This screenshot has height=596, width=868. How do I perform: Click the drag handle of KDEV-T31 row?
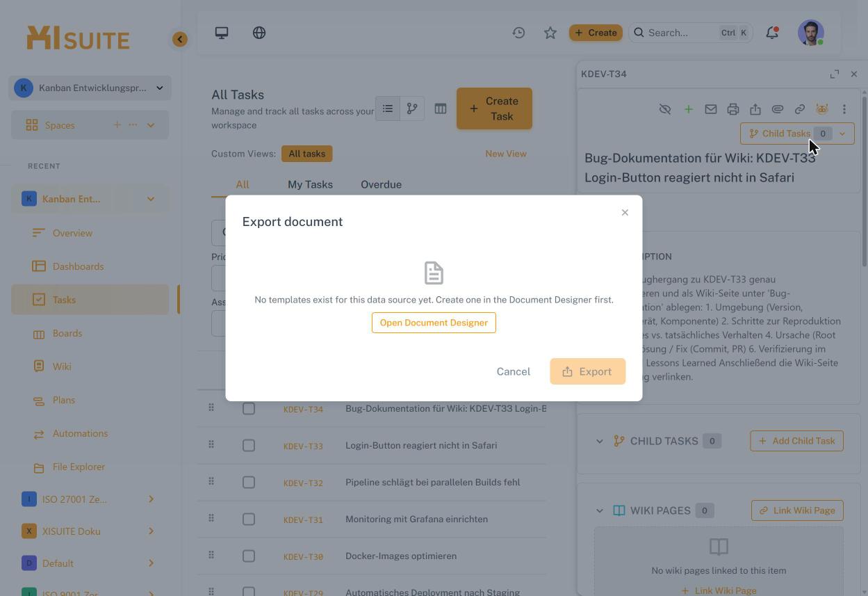coord(211,518)
